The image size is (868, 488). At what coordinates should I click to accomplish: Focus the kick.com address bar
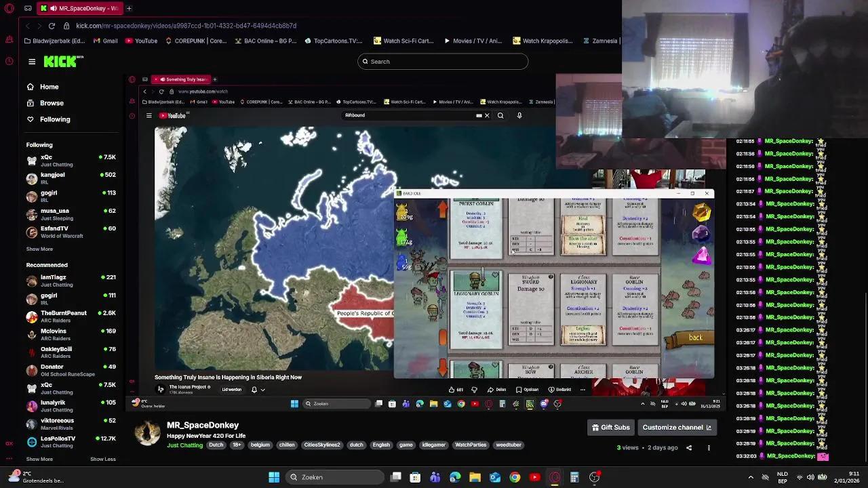pyautogui.click(x=186, y=26)
